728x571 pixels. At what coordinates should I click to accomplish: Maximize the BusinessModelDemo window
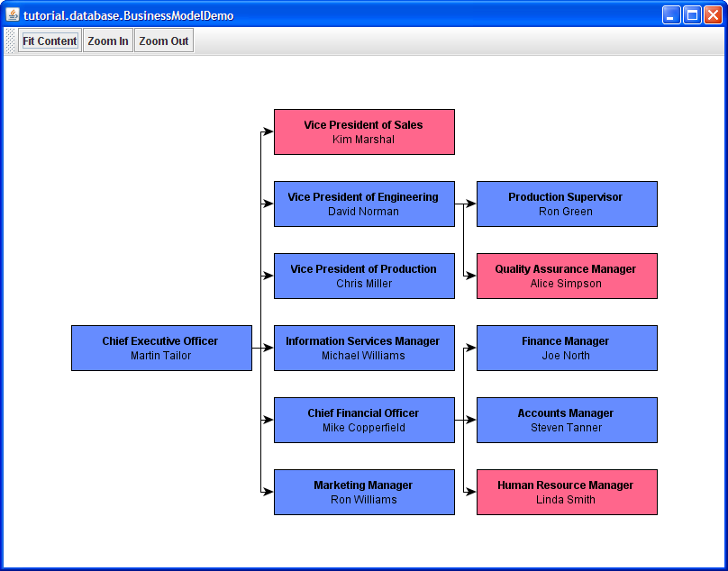click(x=692, y=14)
